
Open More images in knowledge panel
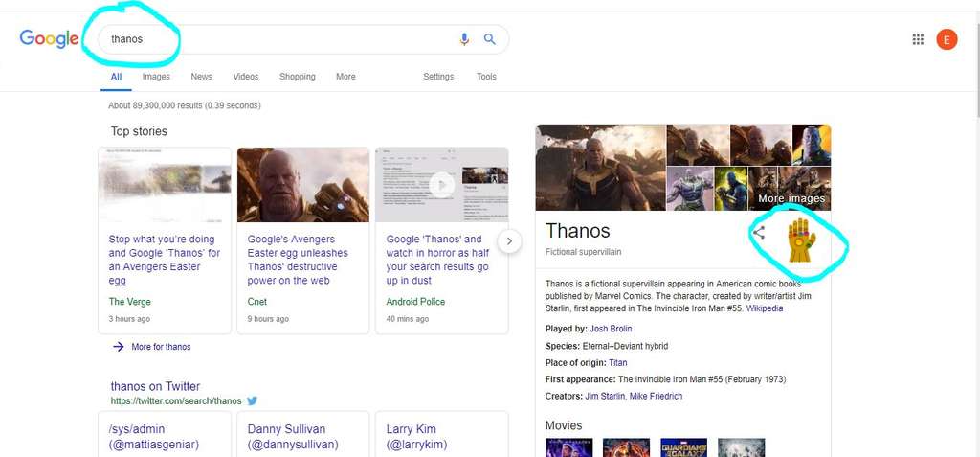coord(791,198)
